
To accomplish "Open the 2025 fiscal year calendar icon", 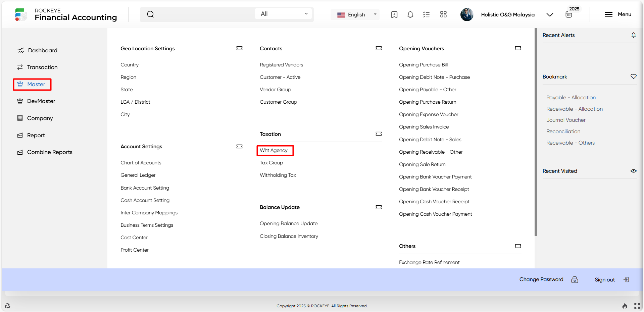I will (569, 14).
